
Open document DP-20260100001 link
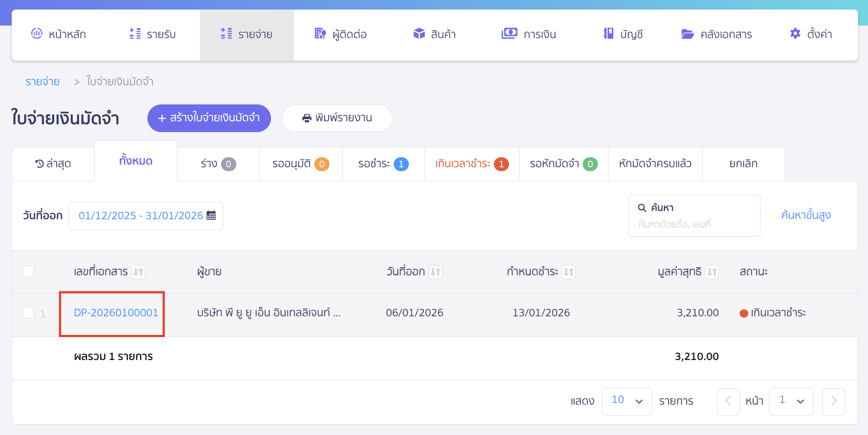click(116, 313)
